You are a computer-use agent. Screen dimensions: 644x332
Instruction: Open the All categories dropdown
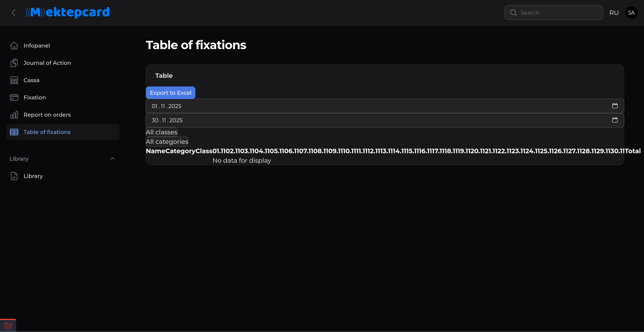click(x=167, y=142)
